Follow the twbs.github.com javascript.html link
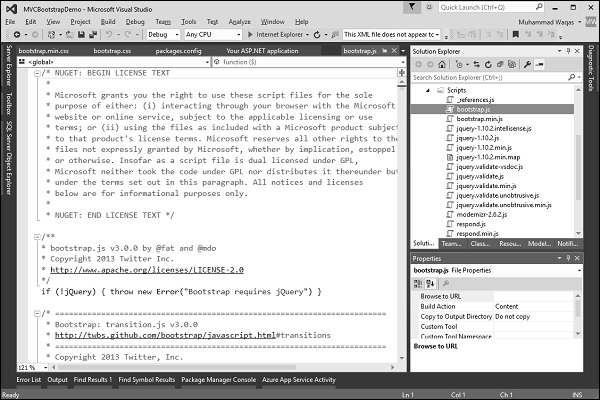This screenshot has width=600, height=400. point(165,335)
